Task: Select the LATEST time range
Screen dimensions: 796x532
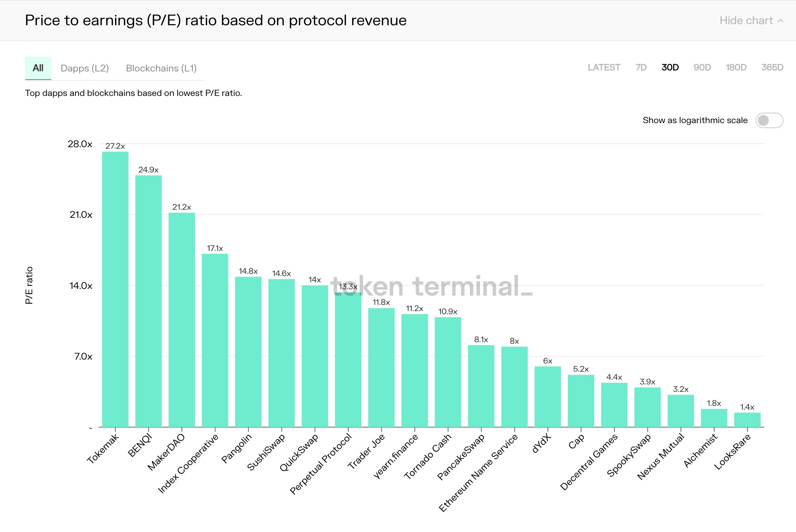Action: [x=604, y=68]
